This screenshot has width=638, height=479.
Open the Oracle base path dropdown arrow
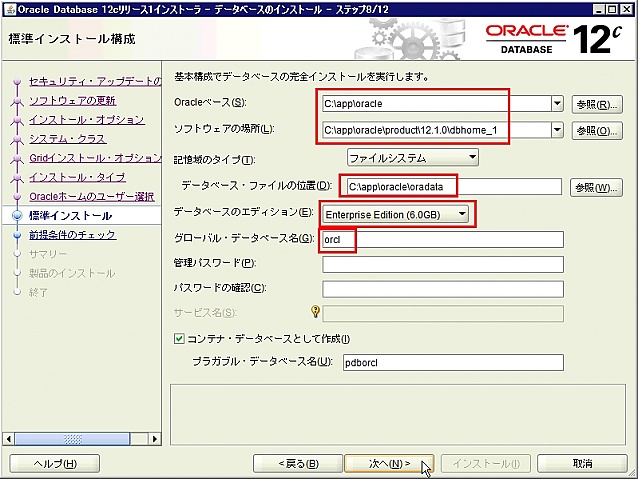point(557,104)
